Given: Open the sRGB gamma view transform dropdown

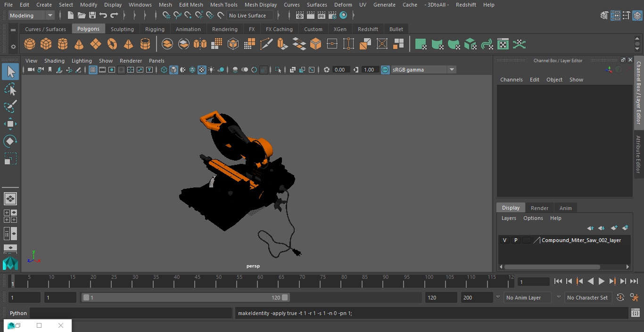Looking at the screenshot, I should click(423, 70).
